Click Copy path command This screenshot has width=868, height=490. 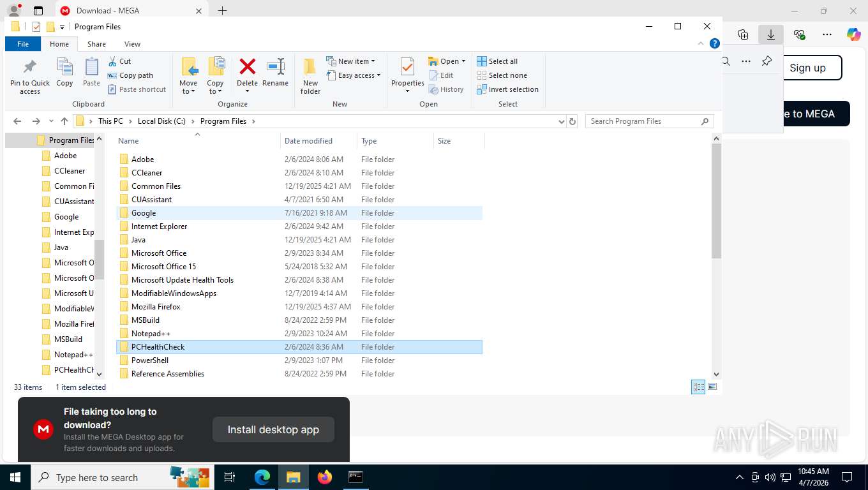click(x=130, y=75)
